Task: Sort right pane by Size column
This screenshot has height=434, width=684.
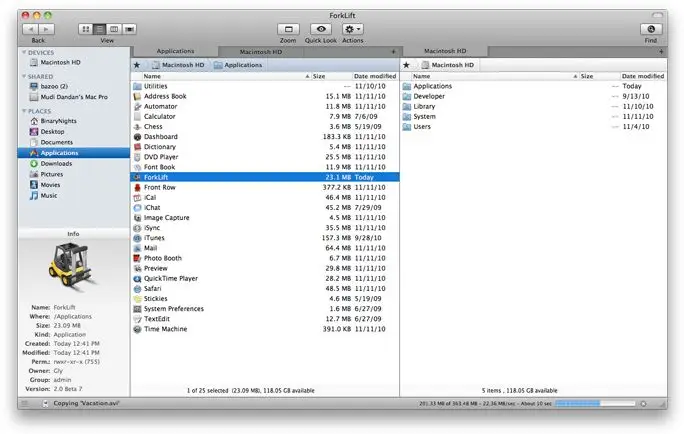Action: click(x=598, y=76)
